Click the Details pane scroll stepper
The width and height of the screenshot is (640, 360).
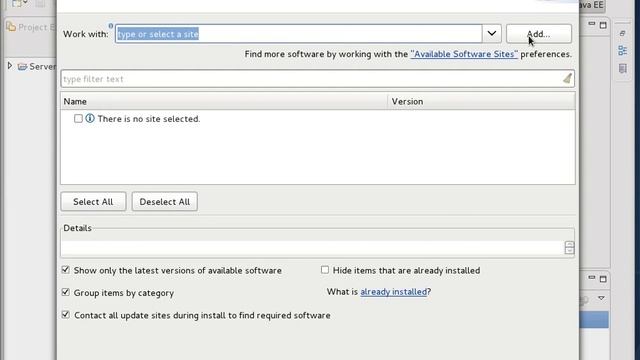569,248
